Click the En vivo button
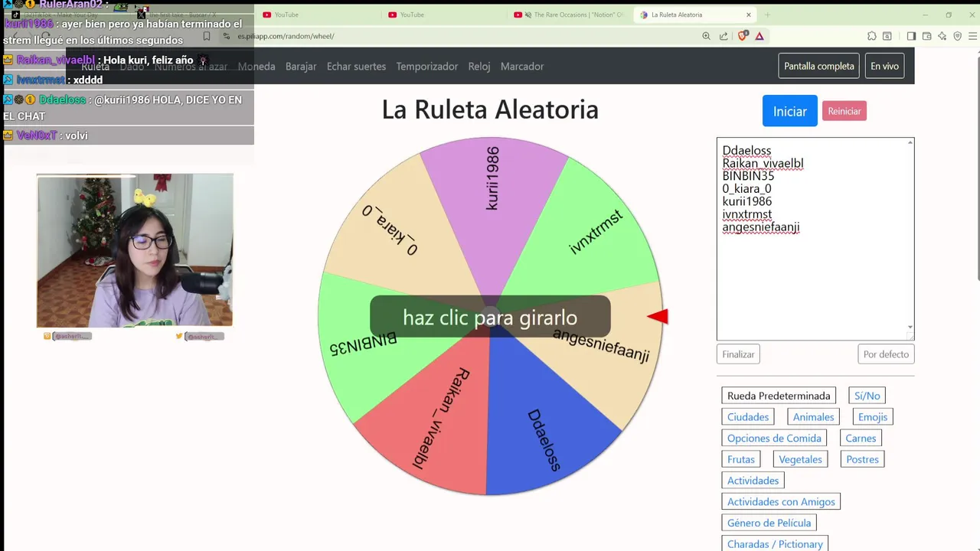The height and width of the screenshot is (551, 980). (884, 66)
